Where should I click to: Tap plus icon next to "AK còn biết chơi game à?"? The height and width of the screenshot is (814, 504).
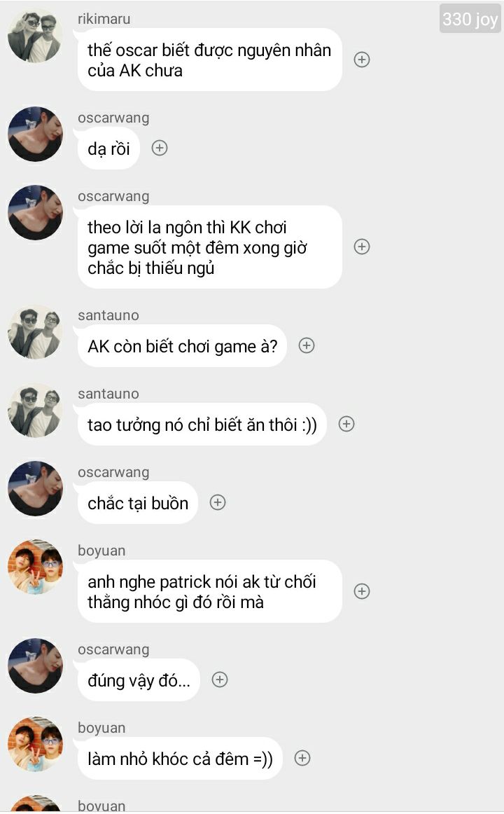307,345
